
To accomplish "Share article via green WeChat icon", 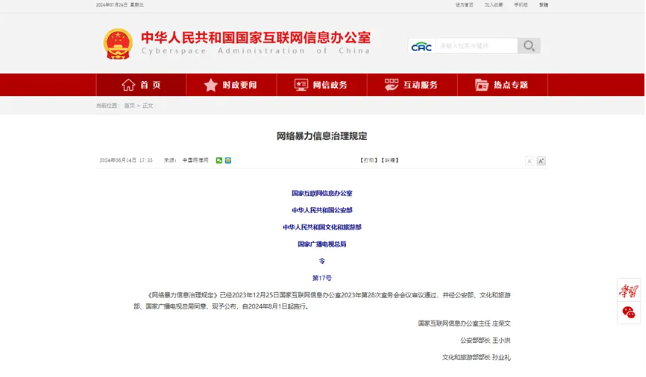I will [219, 160].
